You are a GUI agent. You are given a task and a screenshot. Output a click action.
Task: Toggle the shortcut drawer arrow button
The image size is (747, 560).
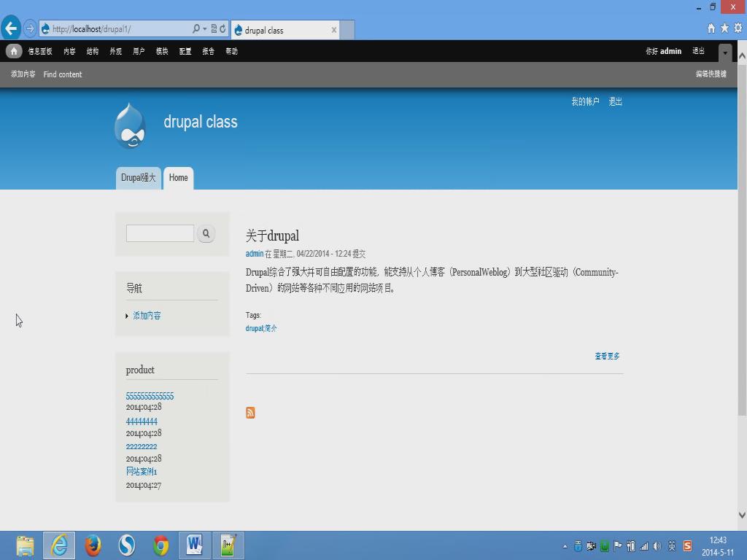coord(724,52)
